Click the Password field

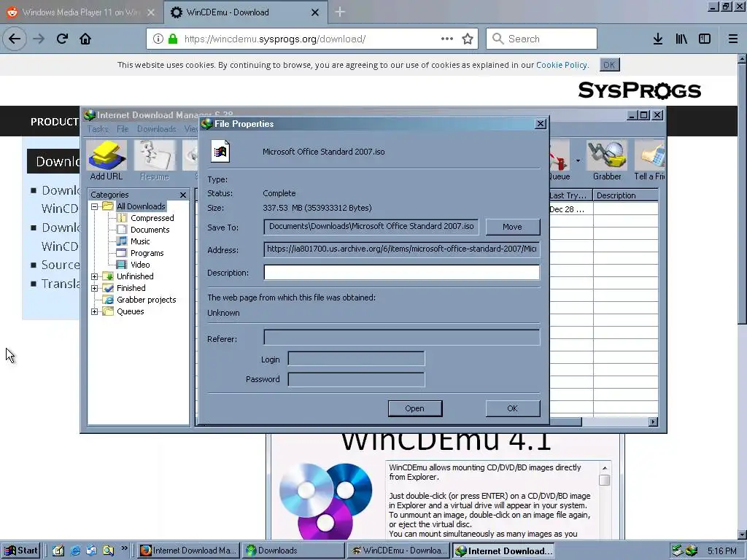(x=356, y=379)
